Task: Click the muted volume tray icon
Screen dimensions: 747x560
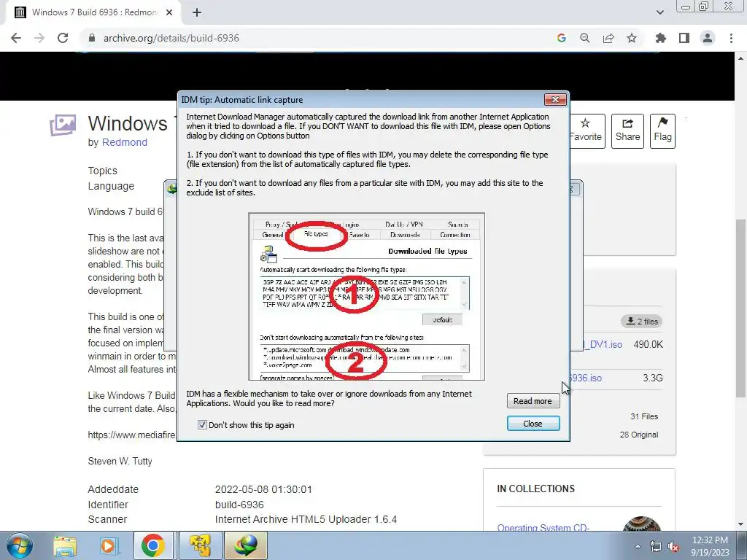Action: click(673, 546)
